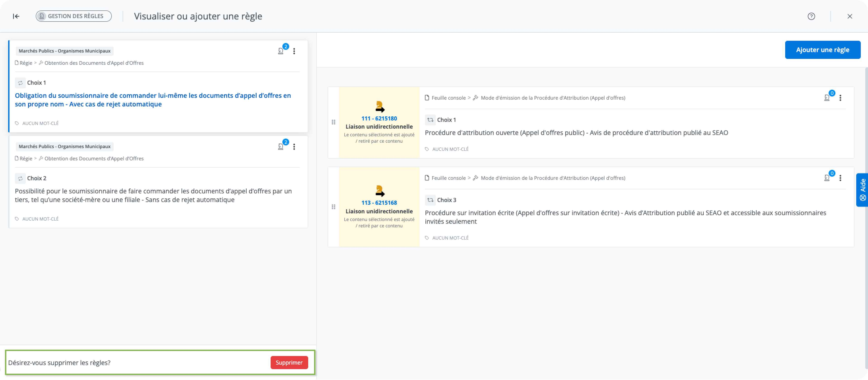Viewport: 868px width, 380px height.
Task: Click the liaison unidirectionnelle icon above 113 - 6215168
Action: 380,191
